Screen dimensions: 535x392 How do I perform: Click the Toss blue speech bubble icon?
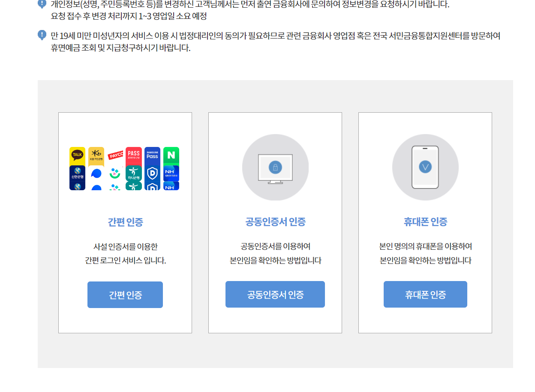tap(96, 174)
